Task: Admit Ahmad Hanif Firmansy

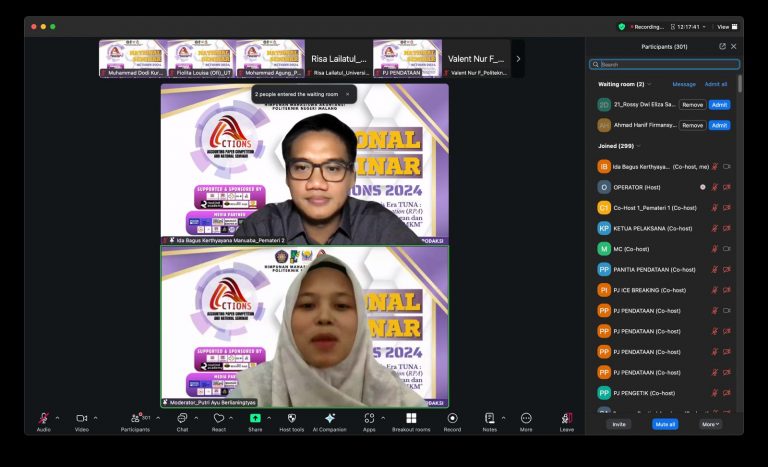Action: click(x=719, y=125)
